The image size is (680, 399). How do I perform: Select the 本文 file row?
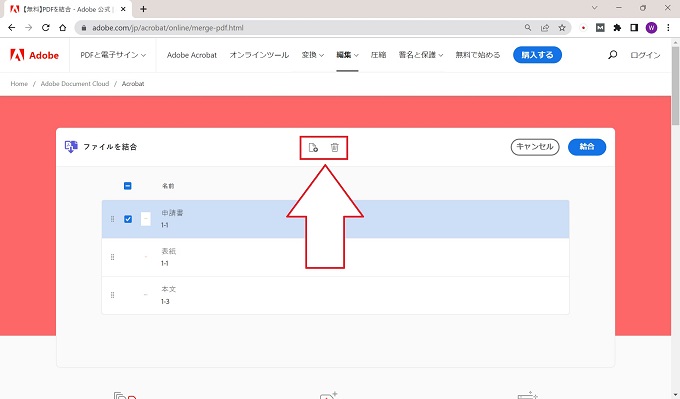(x=335, y=295)
